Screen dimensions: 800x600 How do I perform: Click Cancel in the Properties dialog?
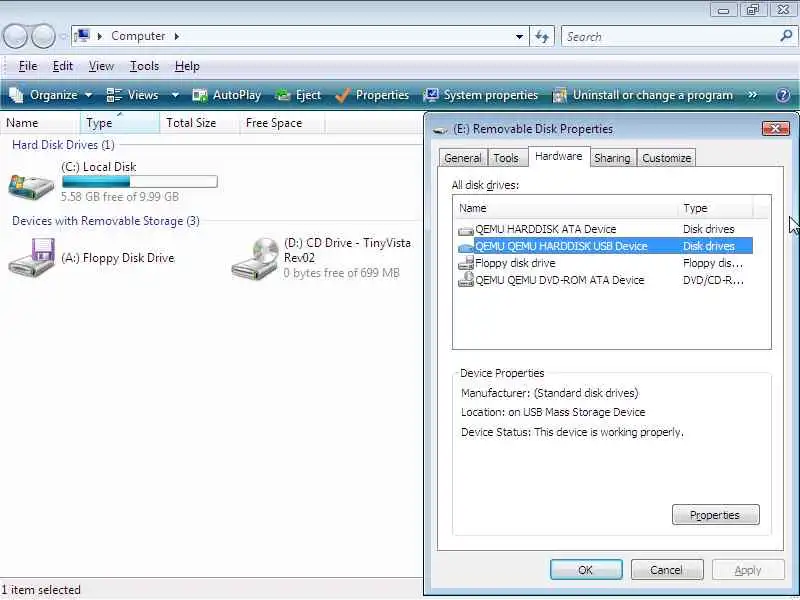click(x=667, y=569)
